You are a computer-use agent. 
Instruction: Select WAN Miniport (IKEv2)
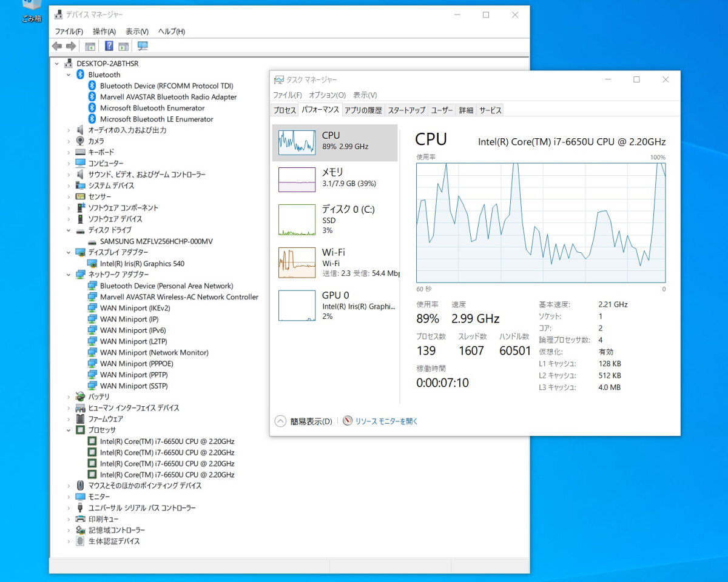coord(135,308)
